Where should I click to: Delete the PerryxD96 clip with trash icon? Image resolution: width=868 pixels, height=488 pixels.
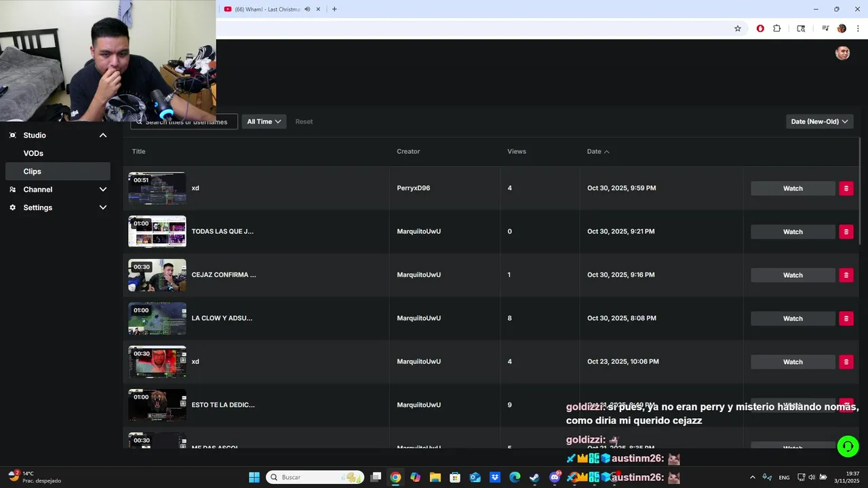[x=846, y=188]
